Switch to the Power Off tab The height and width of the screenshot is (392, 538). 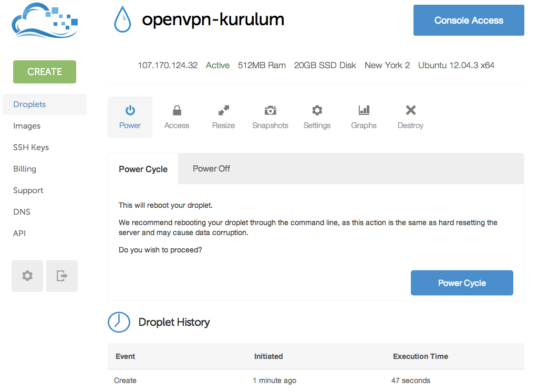211,168
